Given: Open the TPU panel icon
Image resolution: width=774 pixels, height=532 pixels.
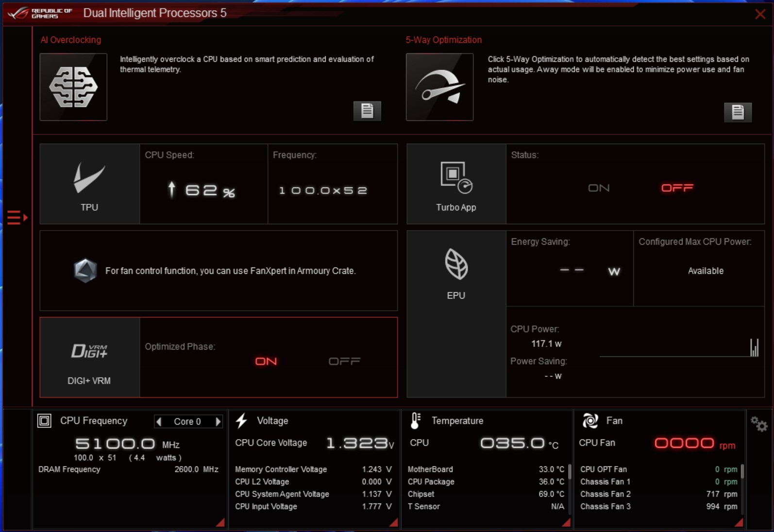Looking at the screenshot, I should pyautogui.click(x=89, y=184).
